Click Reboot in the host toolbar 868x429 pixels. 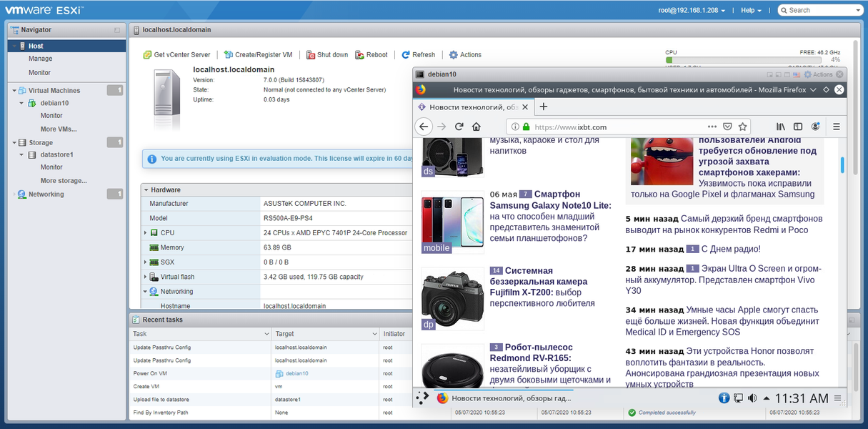point(371,54)
